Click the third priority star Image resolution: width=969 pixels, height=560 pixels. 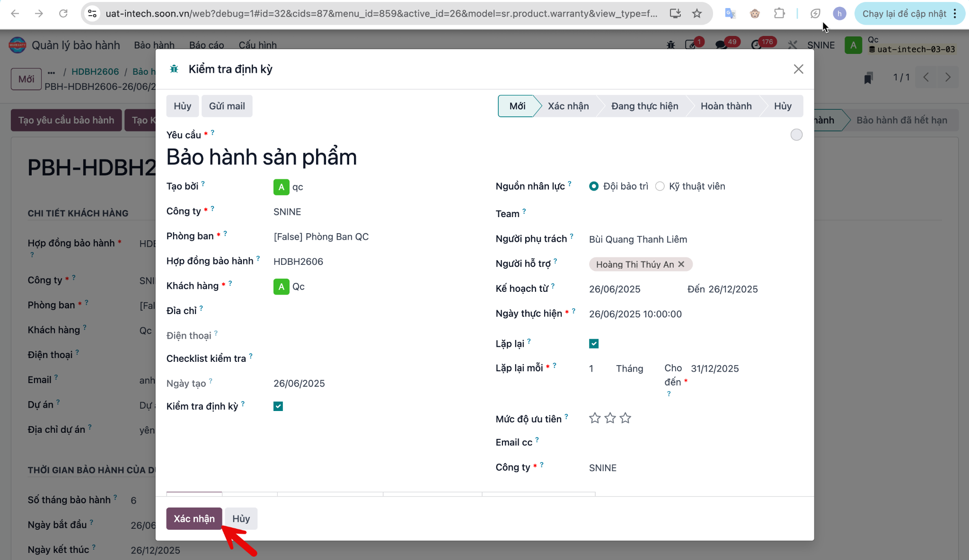point(625,418)
